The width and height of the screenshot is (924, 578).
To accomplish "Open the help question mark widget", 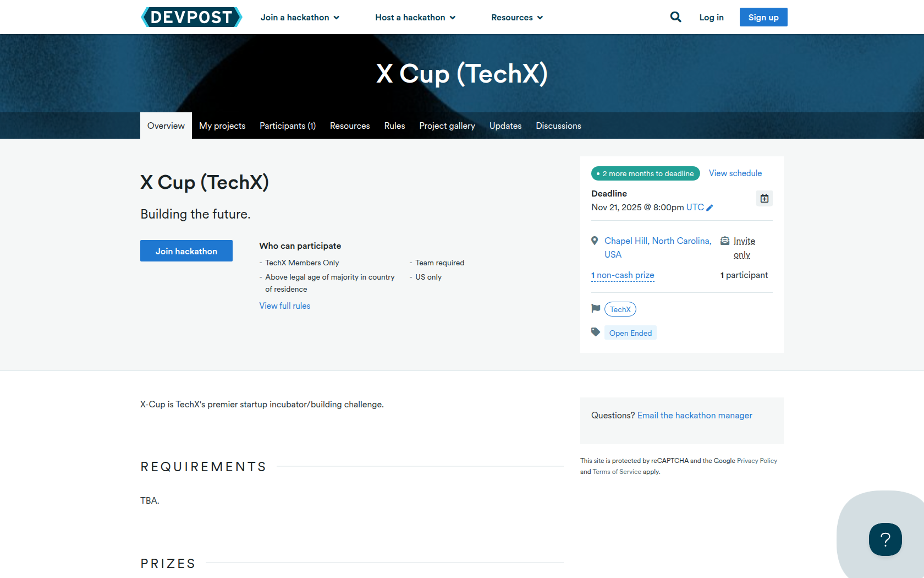I will 885,539.
